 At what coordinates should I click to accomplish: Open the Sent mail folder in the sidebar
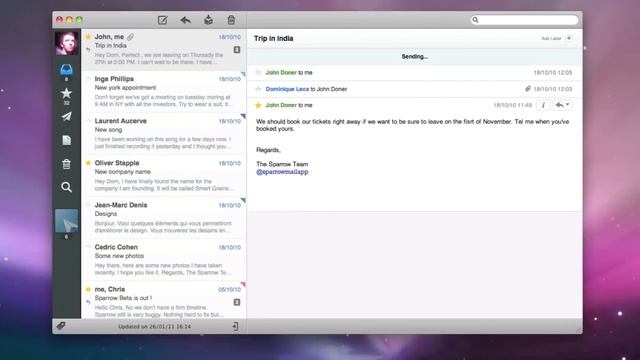coord(66,117)
